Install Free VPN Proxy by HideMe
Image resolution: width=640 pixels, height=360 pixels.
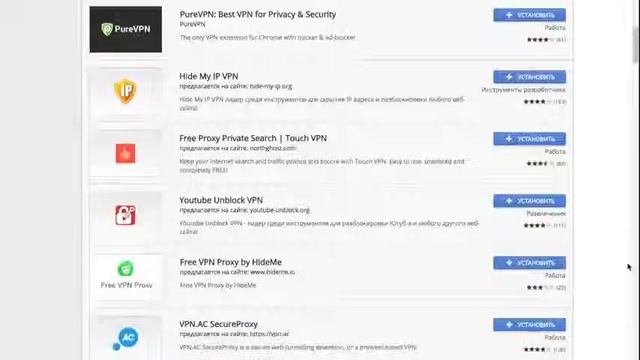(x=529, y=263)
